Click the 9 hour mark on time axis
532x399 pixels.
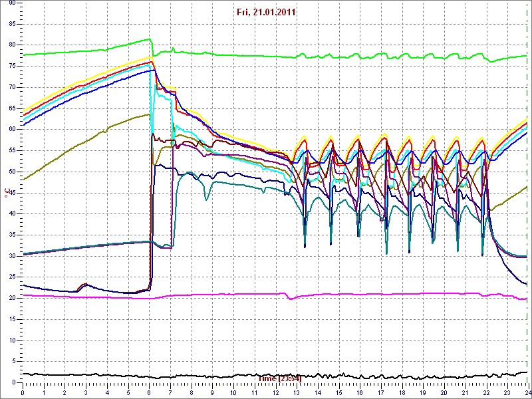212,392
